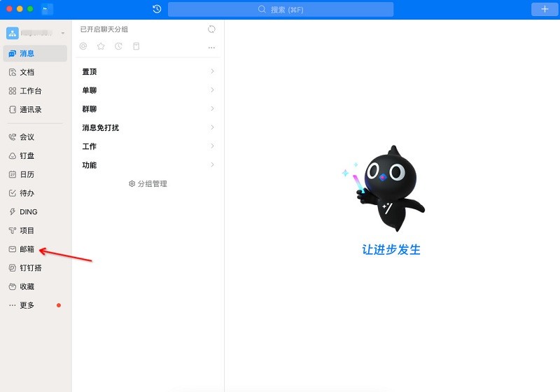Open 钉盘 cloud drive in the sidebar

click(x=27, y=156)
